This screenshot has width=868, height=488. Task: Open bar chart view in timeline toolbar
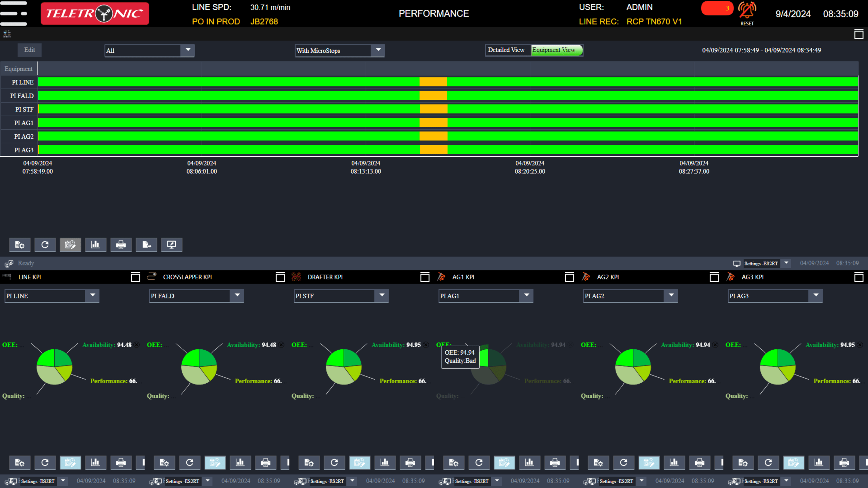point(96,245)
